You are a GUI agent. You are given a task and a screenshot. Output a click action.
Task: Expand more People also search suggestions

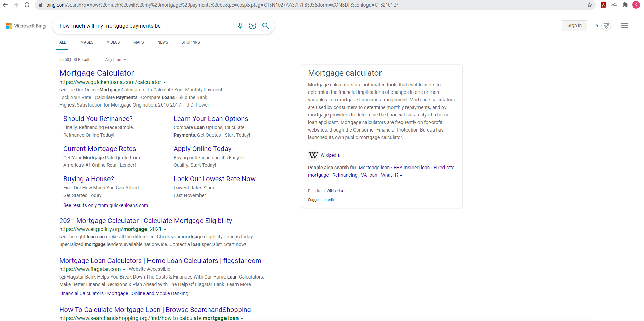coord(401,175)
